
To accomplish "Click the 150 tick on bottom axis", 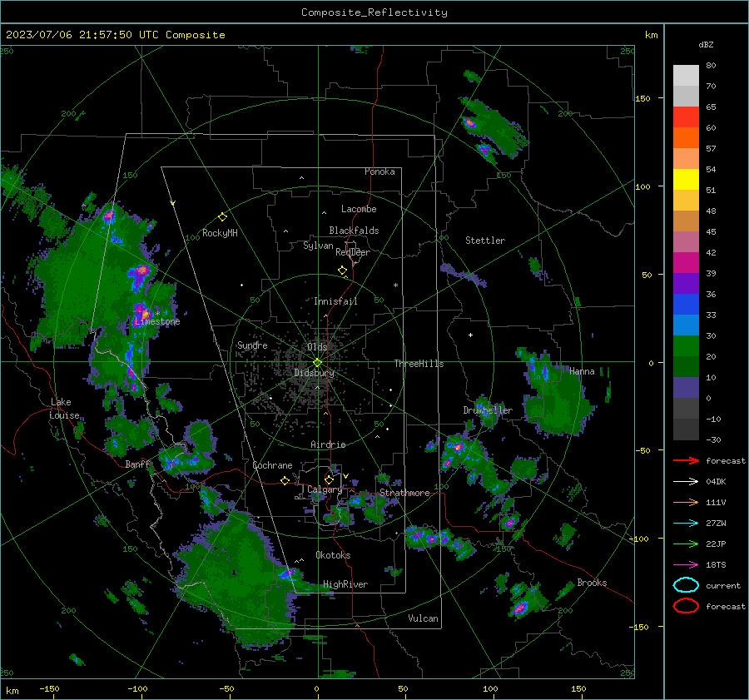I will pyautogui.click(x=578, y=688).
